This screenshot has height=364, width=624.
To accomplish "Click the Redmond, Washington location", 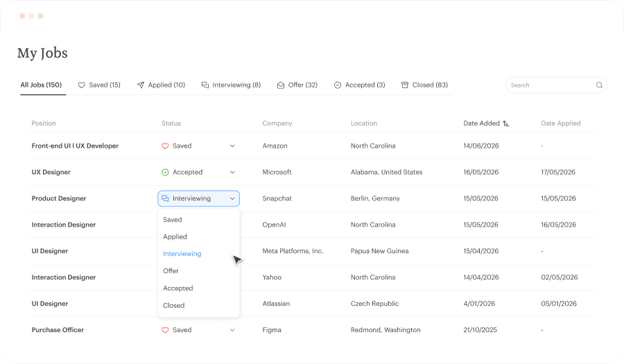I will click(x=385, y=330).
